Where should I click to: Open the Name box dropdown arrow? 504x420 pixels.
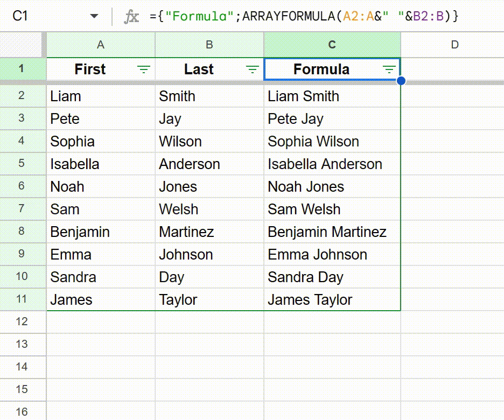[94, 16]
